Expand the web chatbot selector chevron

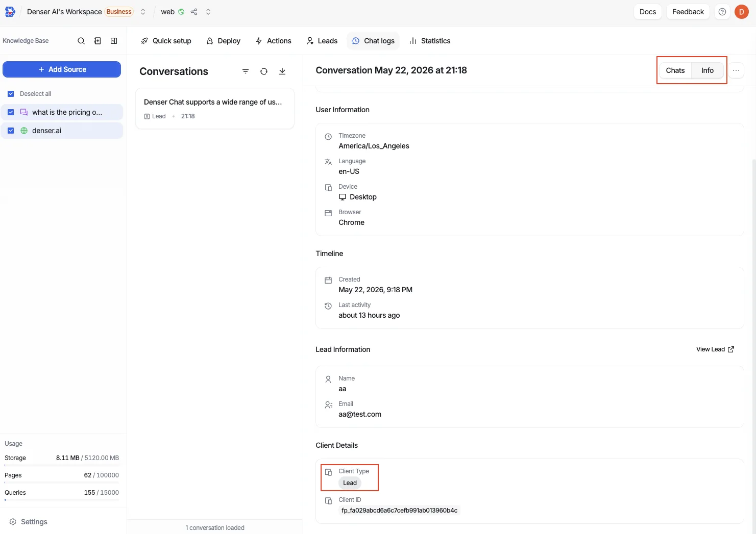click(208, 12)
